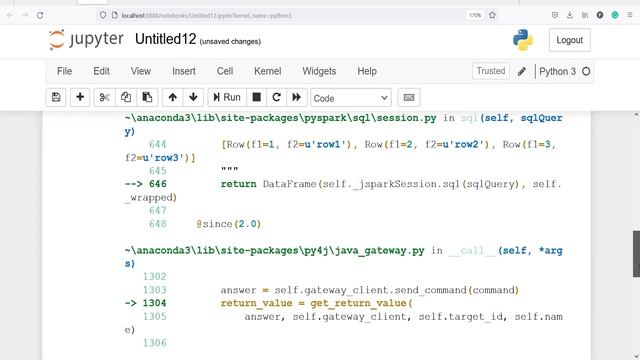
Task: Open the Help menu
Action: coord(367,71)
